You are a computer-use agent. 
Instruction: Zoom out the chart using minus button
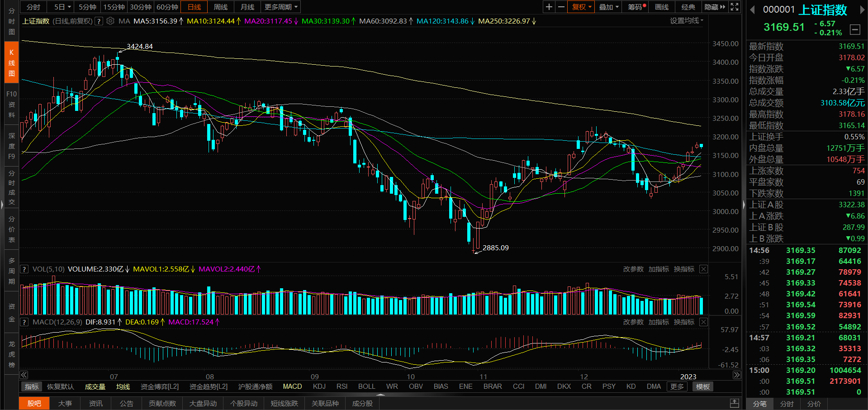[x=561, y=7]
